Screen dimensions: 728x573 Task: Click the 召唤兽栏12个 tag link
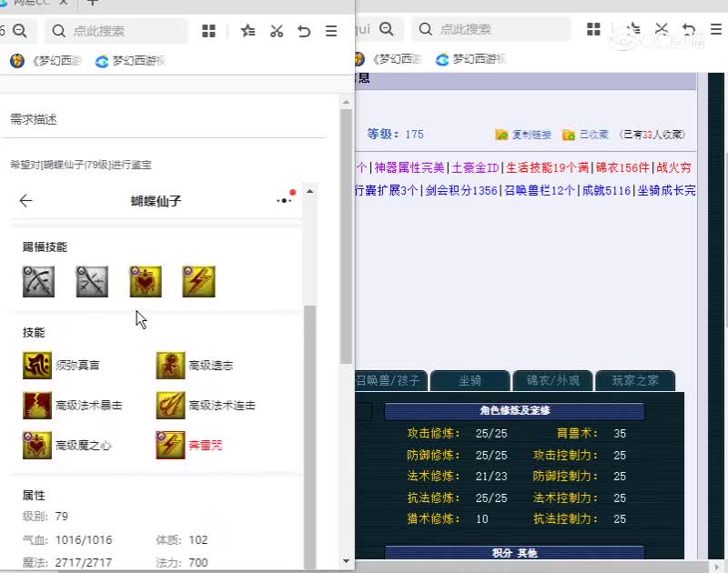(x=540, y=190)
